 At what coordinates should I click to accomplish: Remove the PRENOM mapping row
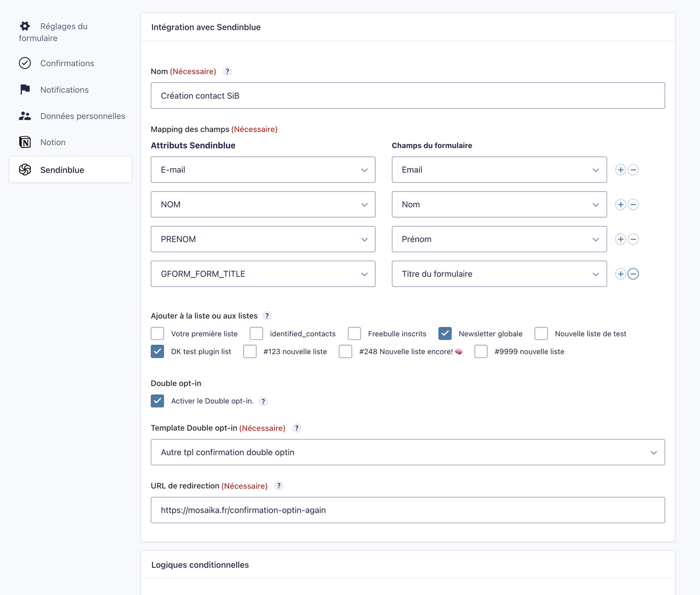tap(633, 239)
